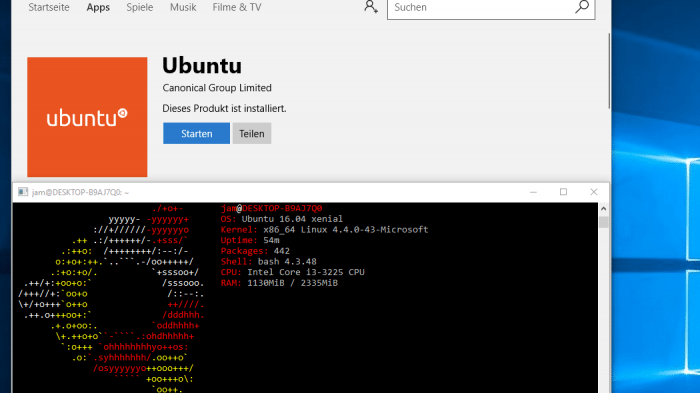700x393 pixels.
Task: Click the Store window vertical scrollbar
Action: coord(609,71)
